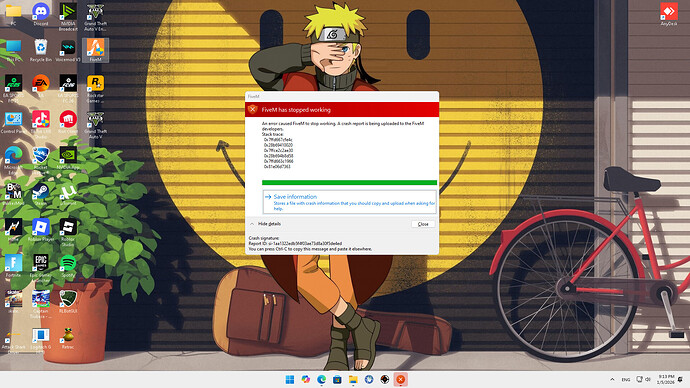The height and width of the screenshot is (388, 690).
Task: Open the Windows Start menu
Action: coord(290,379)
